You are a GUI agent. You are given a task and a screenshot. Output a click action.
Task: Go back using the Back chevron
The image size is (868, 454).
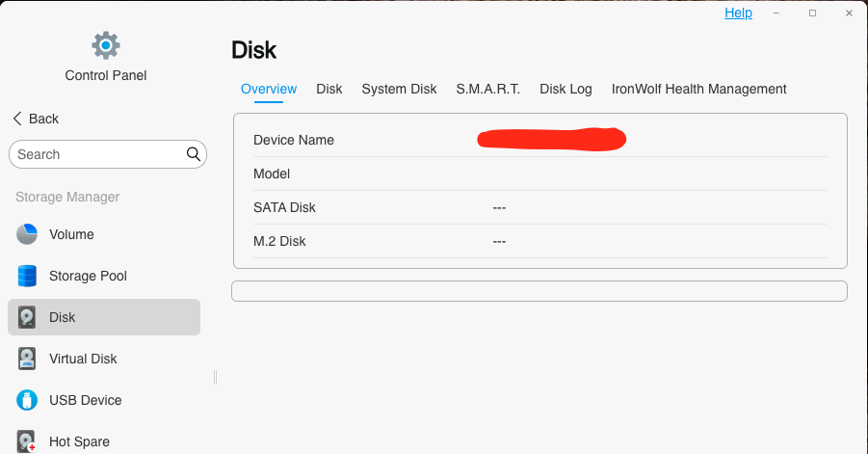17,119
